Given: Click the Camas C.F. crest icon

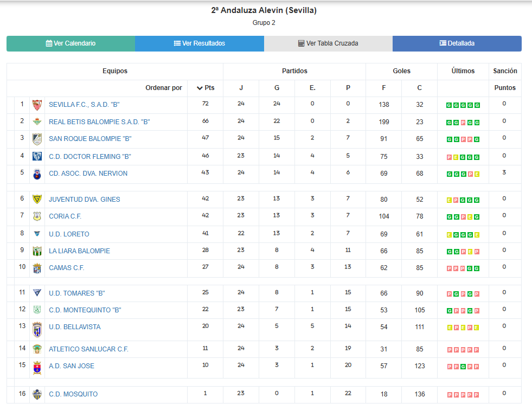Looking at the screenshot, I should pos(37,268).
